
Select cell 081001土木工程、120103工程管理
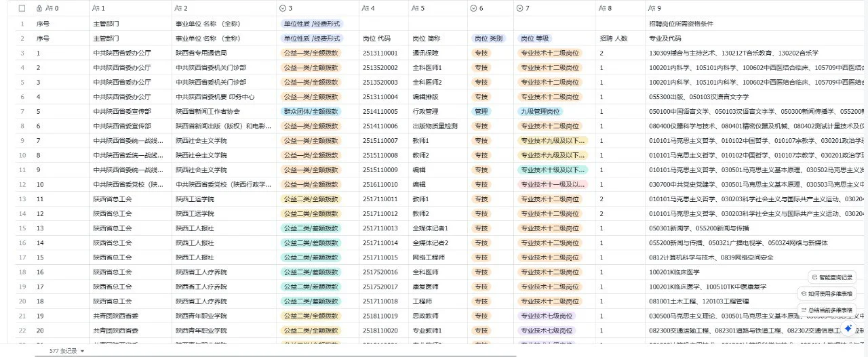755,301
